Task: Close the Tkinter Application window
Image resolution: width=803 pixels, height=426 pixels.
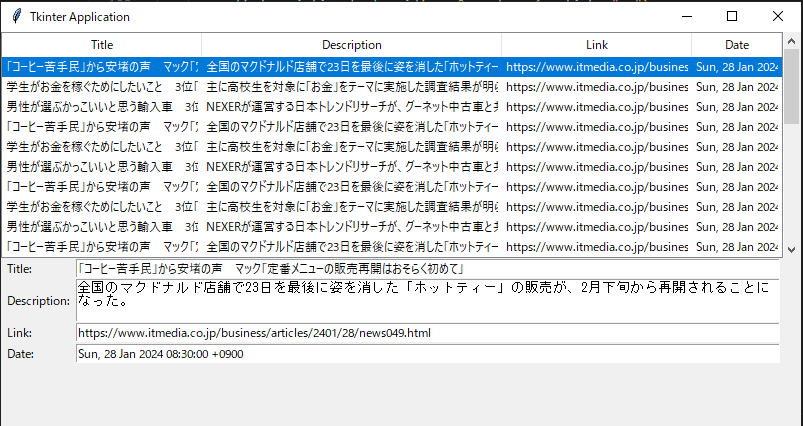Action: pos(778,17)
